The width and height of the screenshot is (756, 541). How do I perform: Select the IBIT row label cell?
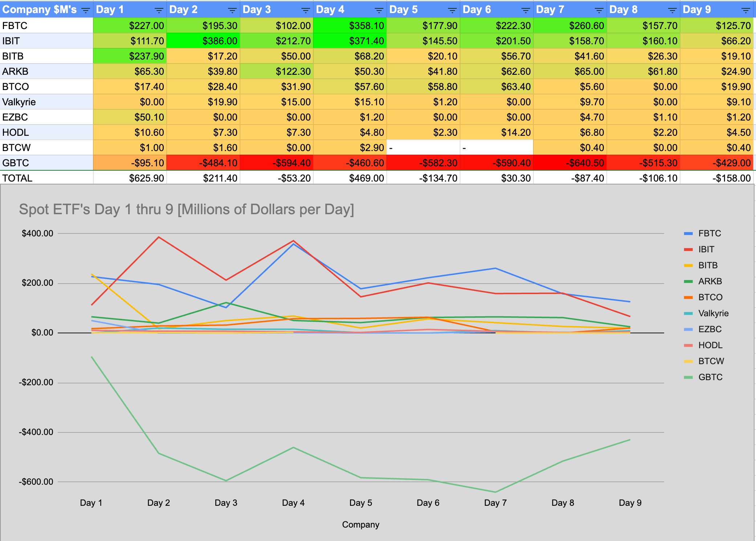pos(46,41)
